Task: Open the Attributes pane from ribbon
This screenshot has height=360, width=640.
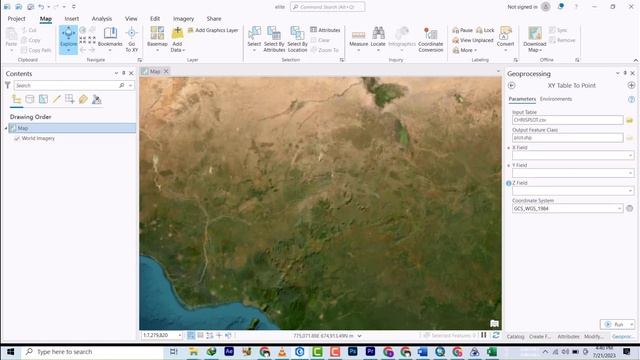Action: click(325, 30)
